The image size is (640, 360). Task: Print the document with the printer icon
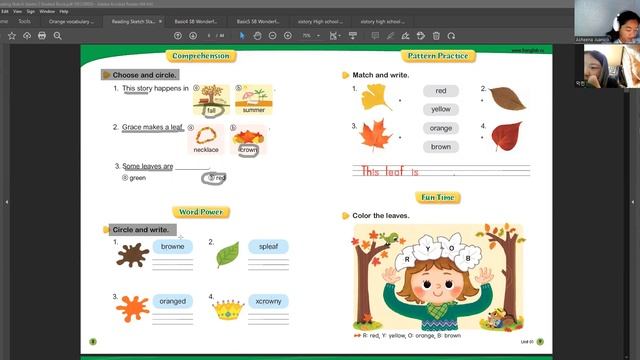(x=42, y=36)
